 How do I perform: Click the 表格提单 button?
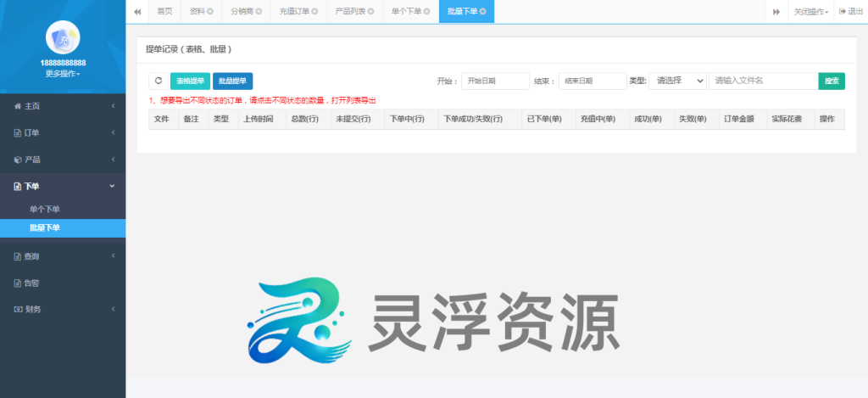[x=190, y=81]
